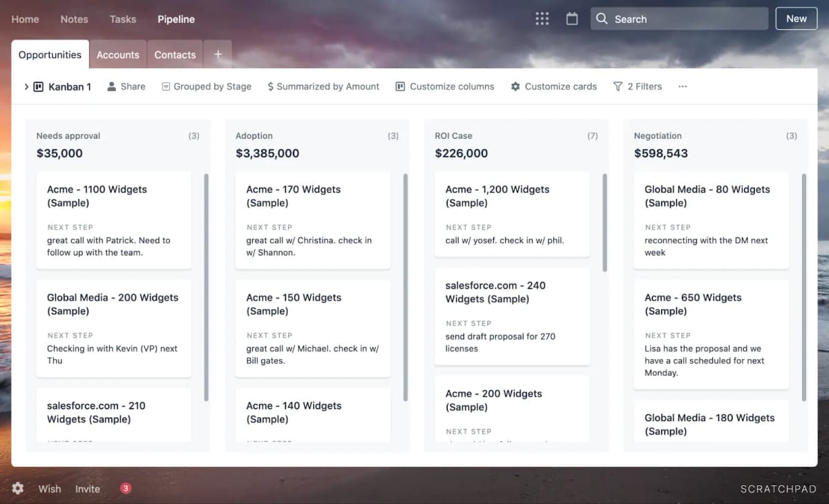Open Notes in top navigation

[x=74, y=19]
